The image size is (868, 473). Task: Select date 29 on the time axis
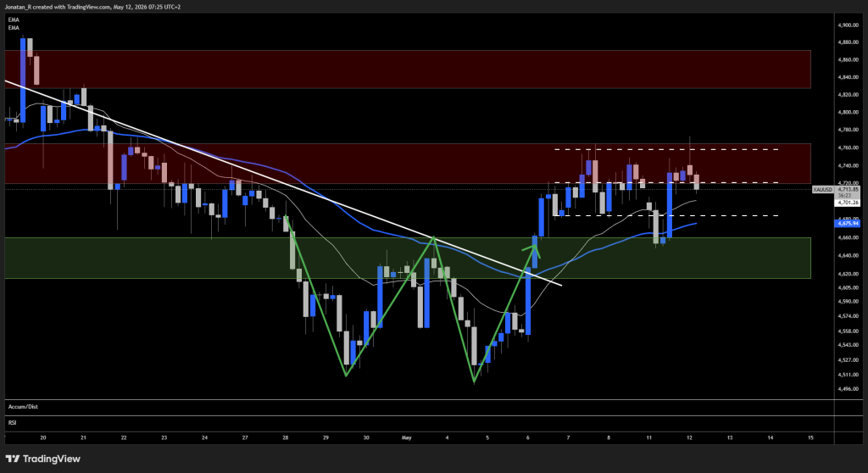tap(326, 437)
